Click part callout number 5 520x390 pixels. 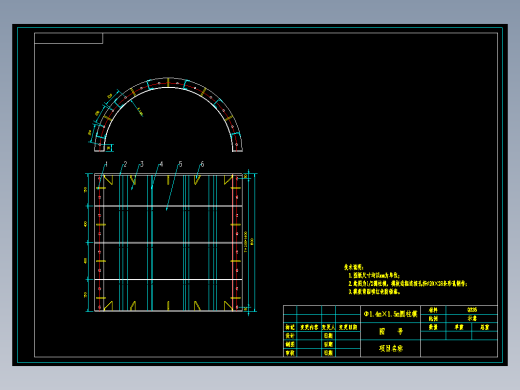[180, 164]
